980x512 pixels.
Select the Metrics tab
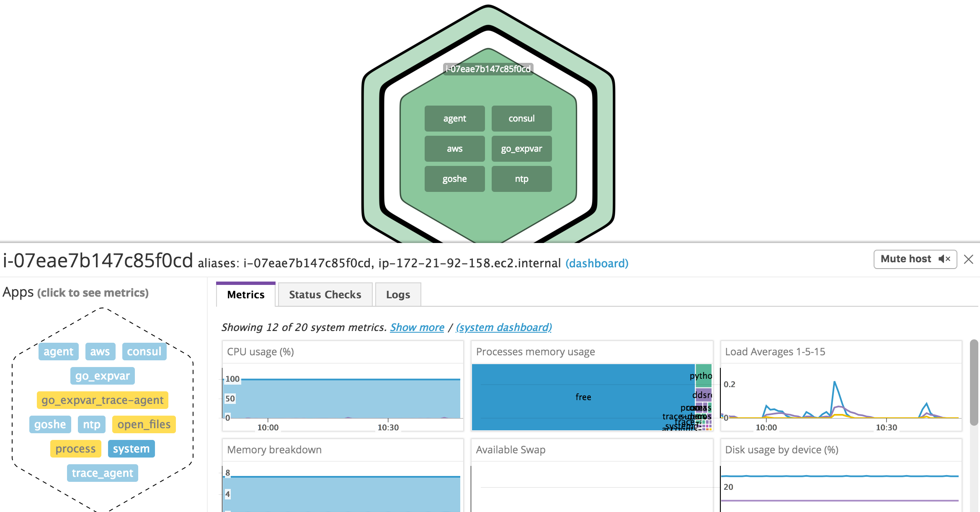(x=246, y=295)
